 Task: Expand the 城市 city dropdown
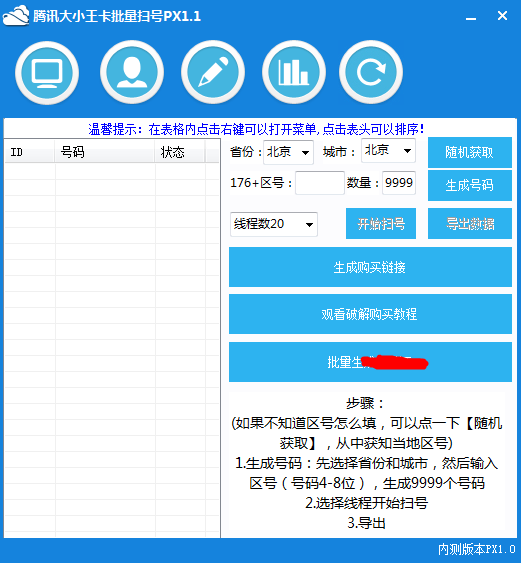388,150
